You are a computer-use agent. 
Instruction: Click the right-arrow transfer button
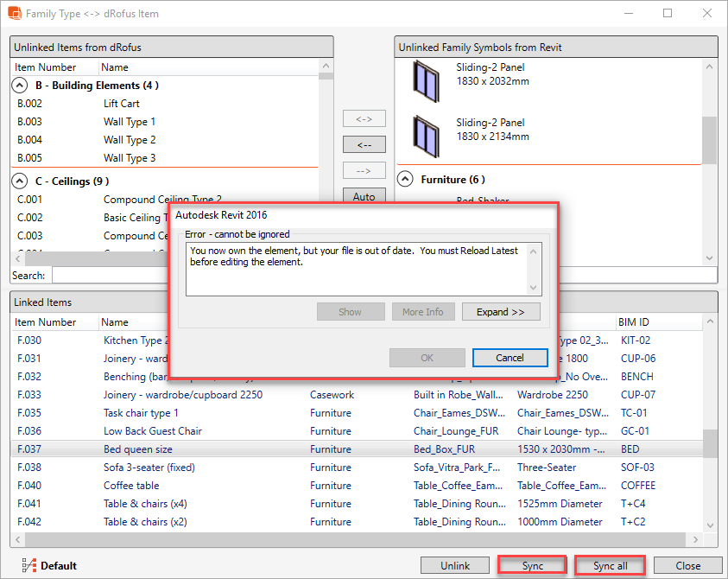point(364,170)
